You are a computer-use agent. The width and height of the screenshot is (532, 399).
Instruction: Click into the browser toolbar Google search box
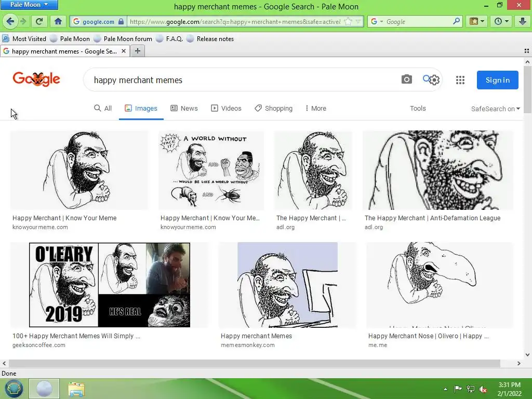418,22
